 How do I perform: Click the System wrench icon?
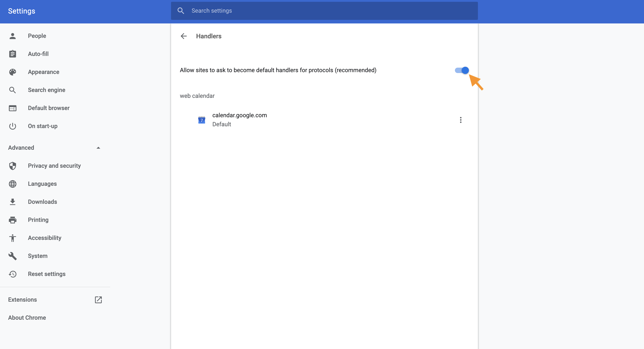(12, 256)
